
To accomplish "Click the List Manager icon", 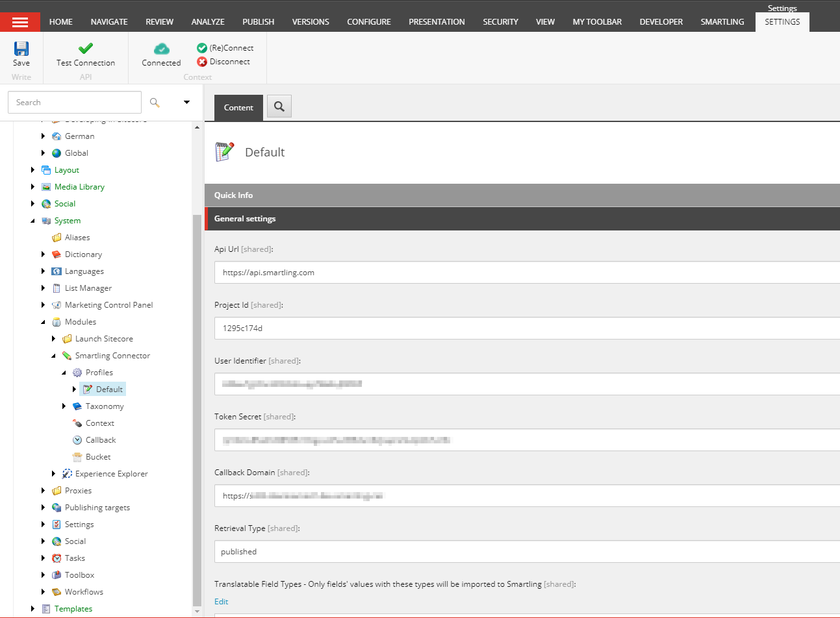I will pos(57,288).
